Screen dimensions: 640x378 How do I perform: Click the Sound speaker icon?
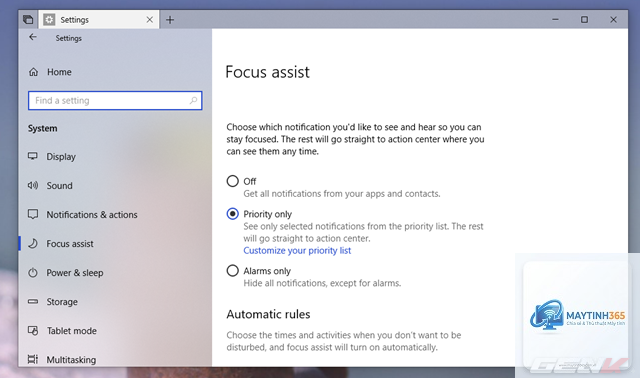[33, 185]
